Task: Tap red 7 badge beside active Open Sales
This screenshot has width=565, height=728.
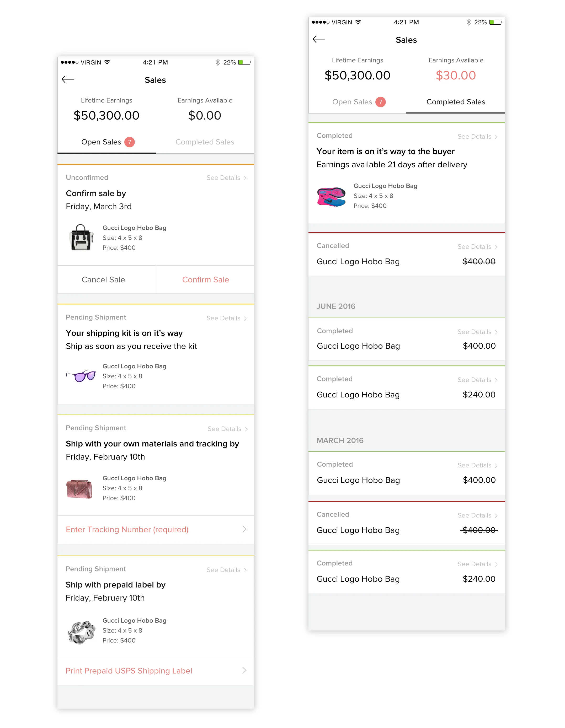Action: point(129,142)
